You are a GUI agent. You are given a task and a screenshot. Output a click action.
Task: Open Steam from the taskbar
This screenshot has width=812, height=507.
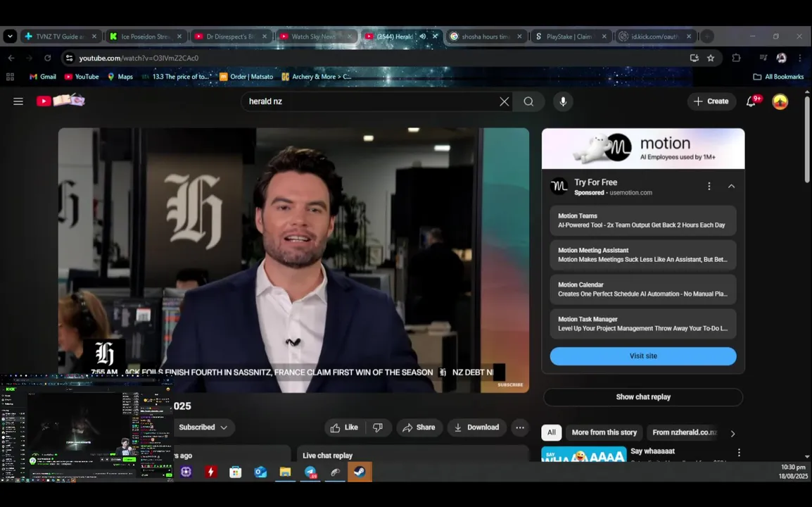point(360,472)
